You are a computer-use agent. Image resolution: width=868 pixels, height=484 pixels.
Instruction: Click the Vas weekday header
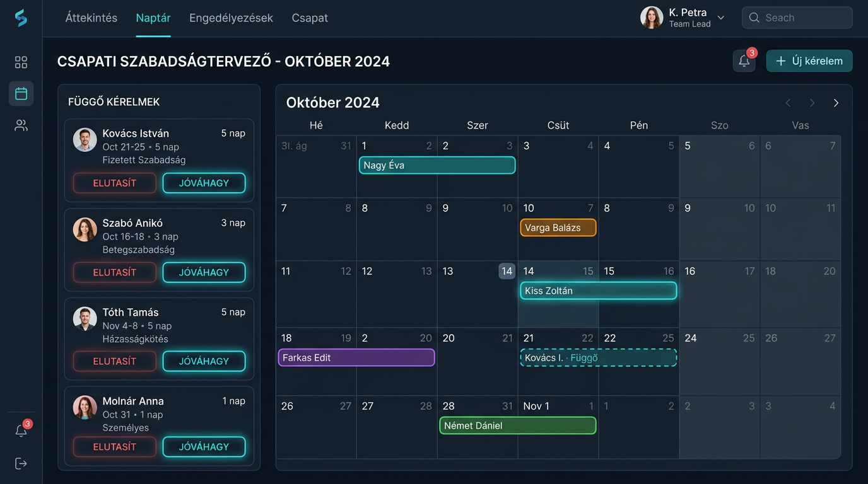pyautogui.click(x=801, y=125)
